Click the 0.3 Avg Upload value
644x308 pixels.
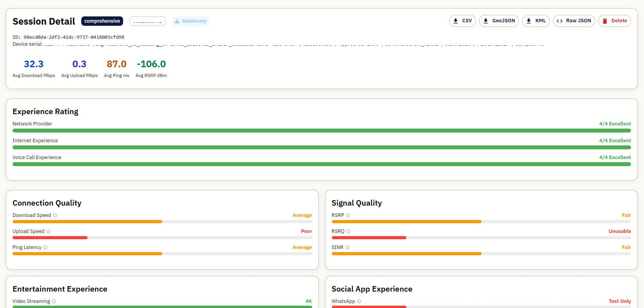click(x=79, y=64)
